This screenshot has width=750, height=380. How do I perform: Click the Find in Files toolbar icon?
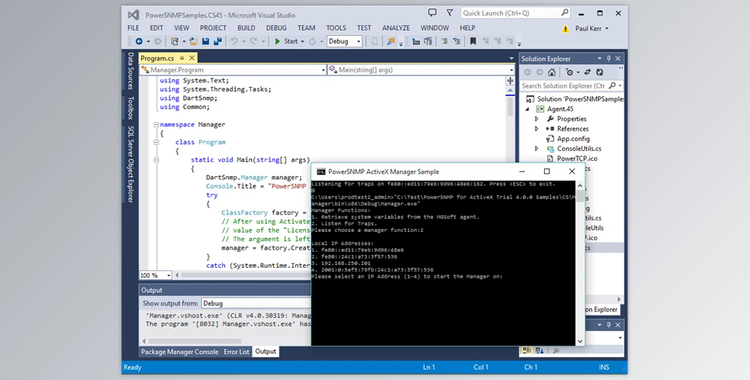coord(391,42)
